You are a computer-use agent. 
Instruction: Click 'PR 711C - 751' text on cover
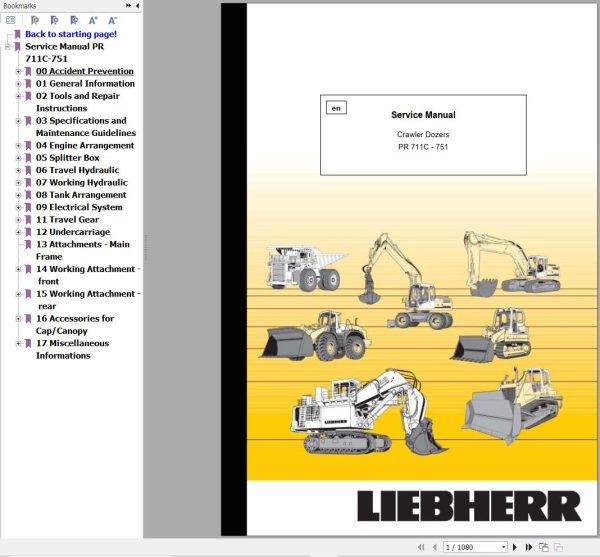423,147
